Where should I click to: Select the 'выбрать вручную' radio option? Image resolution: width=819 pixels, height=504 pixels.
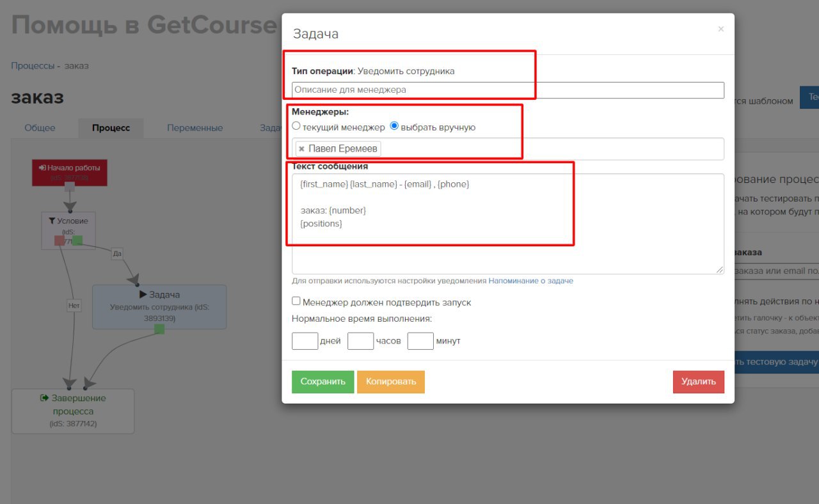(394, 126)
